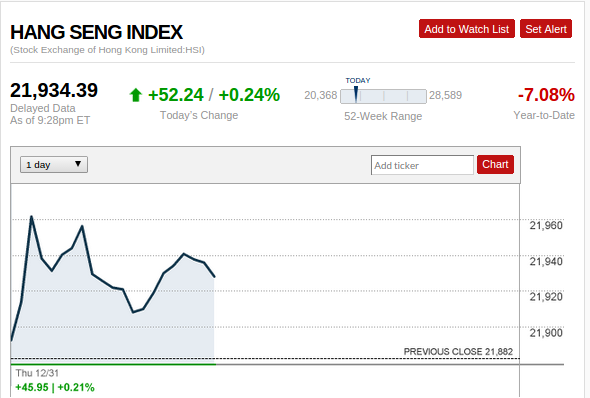Click the red Chart button
The width and height of the screenshot is (590, 398).
[x=495, y=164]
